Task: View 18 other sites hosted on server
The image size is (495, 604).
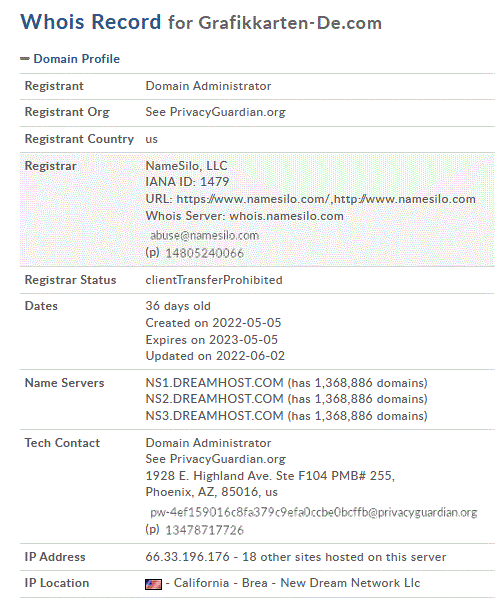Action: pyautogui.click(x=344, y=557)
